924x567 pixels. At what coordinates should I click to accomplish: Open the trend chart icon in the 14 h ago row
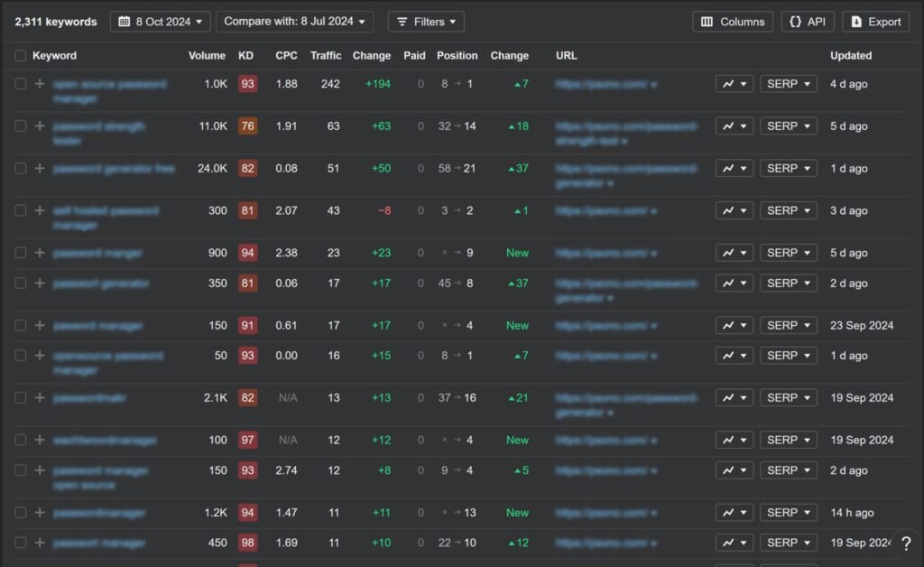[734, 513]
